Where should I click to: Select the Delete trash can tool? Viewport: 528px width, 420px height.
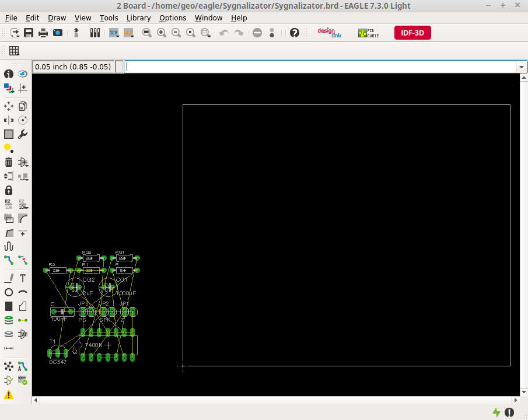[x=9, y=162]
